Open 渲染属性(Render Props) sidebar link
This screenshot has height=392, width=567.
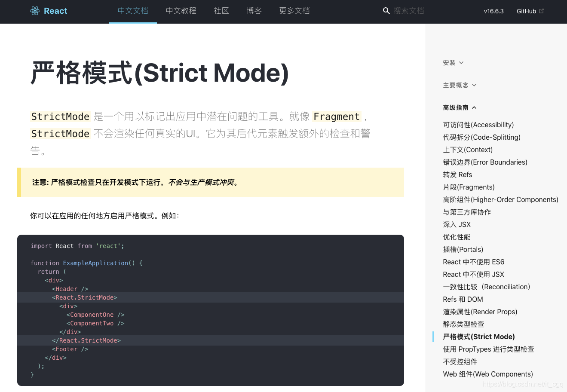coord(480,312)
